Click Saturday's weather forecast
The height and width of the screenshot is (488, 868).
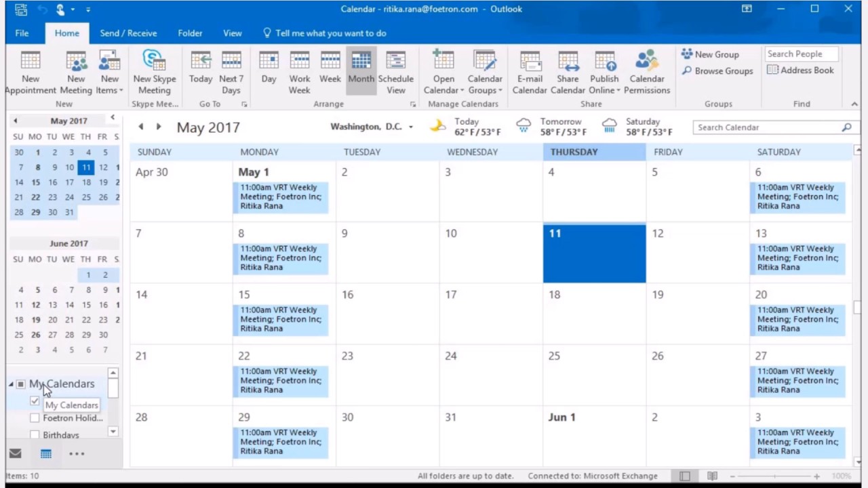(x=637, y=127)
